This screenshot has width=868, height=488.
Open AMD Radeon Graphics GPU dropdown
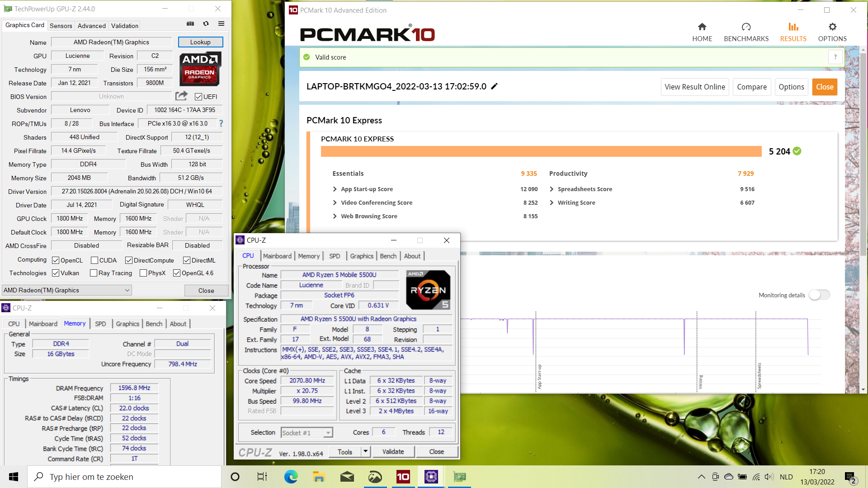pyautogui.click(x=67, y=290)
